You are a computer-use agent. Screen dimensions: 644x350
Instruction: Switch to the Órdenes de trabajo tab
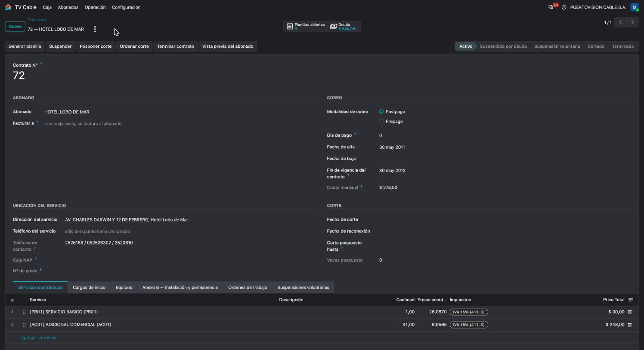[x=248, y=287]
